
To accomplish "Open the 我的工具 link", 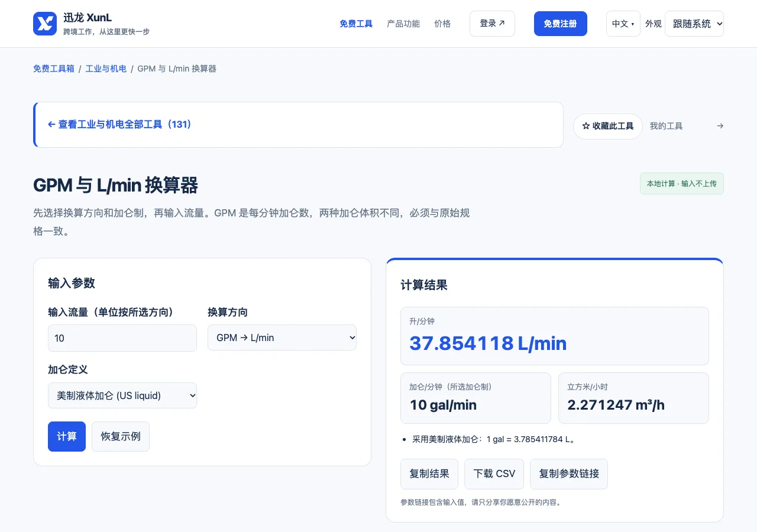I will point(666,126).
